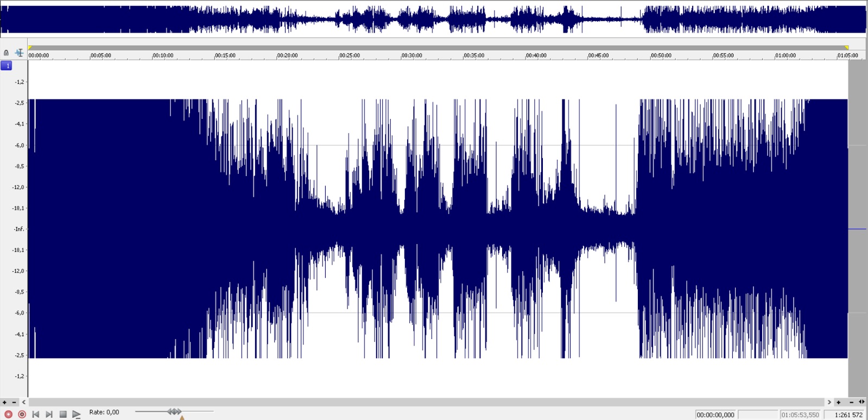Zoom in time with bottom-right plus
The image size is (868, 420).
point(839,403)
